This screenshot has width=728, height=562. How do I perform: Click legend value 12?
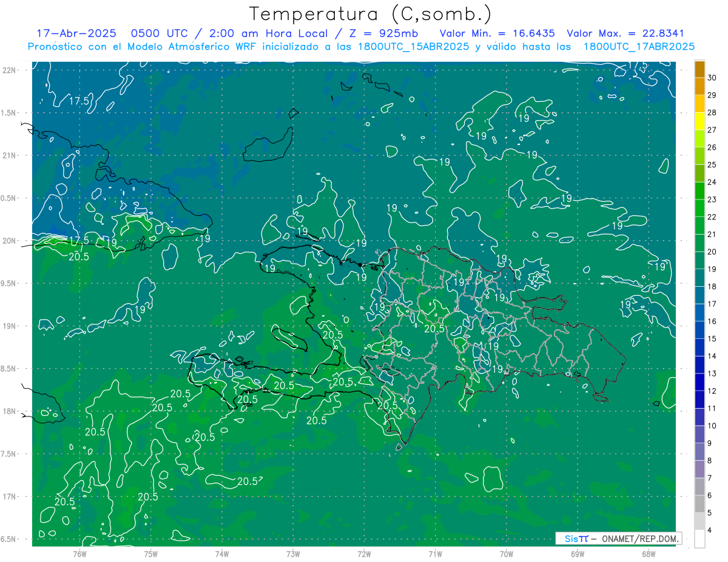point(712,390)
